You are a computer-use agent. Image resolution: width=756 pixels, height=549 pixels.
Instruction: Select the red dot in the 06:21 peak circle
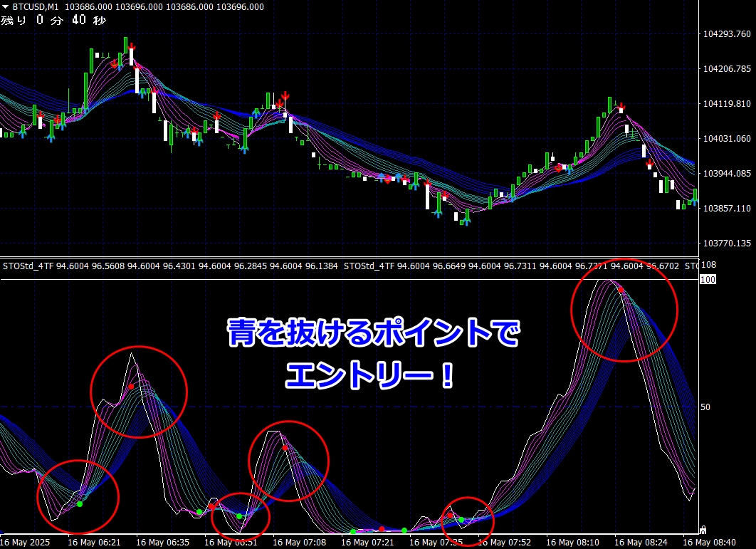click(x=131, y=386)
